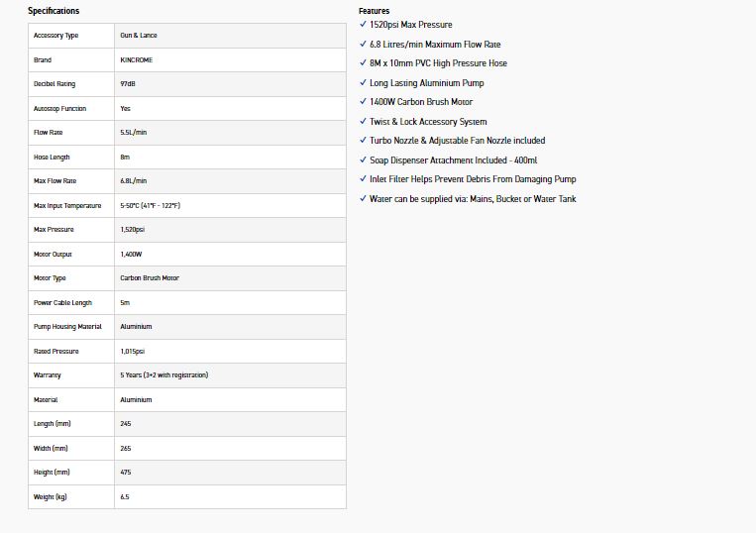Screen dimensions: 756x533
Task: Click checkmark next to Water can be supplied
Action: click(363, 198)
